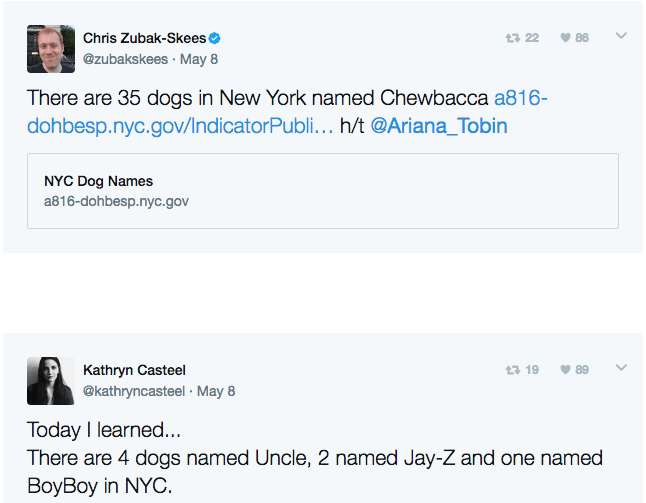Click the May 8 timestamp on Kathryn's tweet

(216, 391)
